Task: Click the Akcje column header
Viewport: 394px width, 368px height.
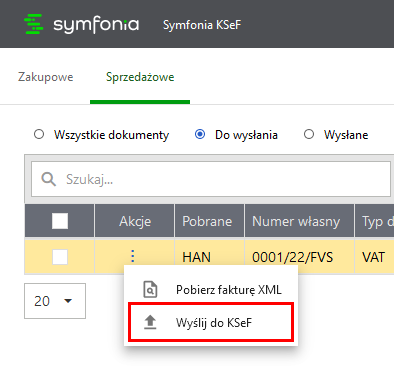Action: (x=135, y=221)
